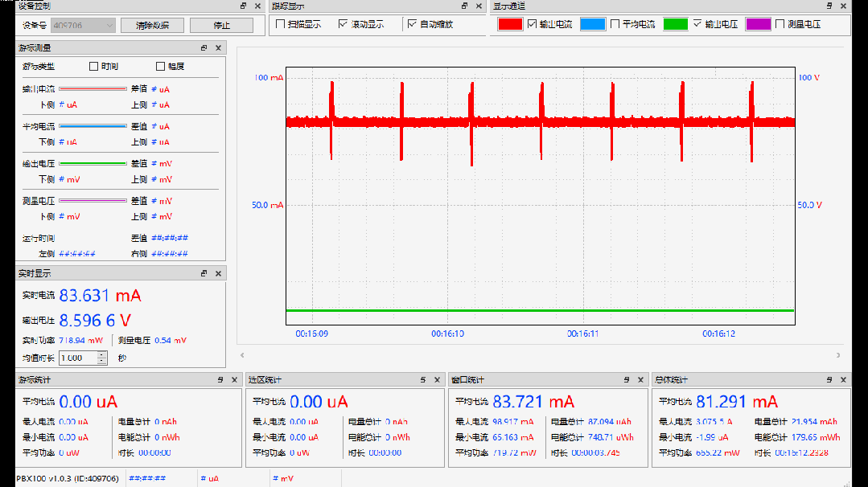Float the 跟踪显示 panel
This screenshot has width=868, height=487.
point(464,6)
